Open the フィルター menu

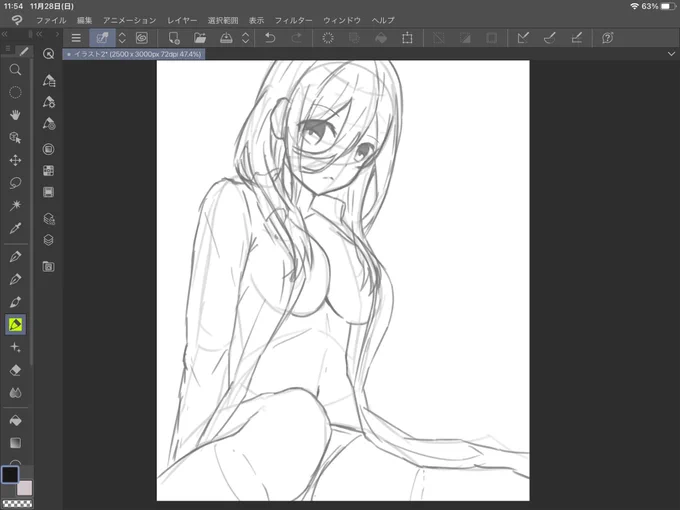click(x=293, y=20)
